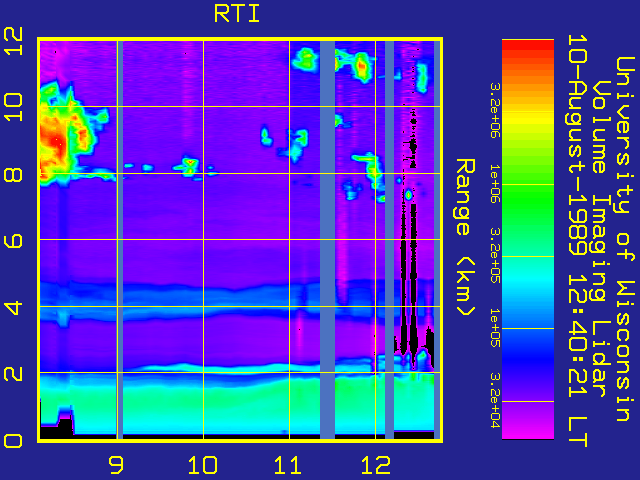Click the colorbar label 1e+05
Screen dimensions: 640x480
point(495,328)
